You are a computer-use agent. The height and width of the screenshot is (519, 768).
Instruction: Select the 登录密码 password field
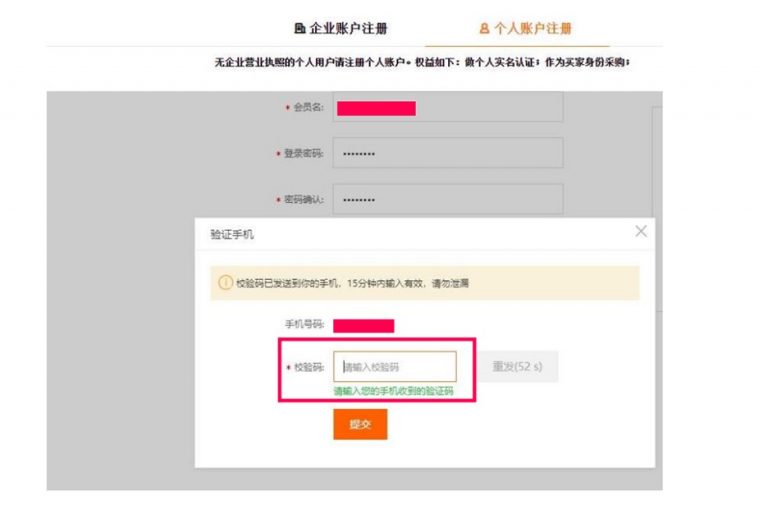tap(447, 153)
